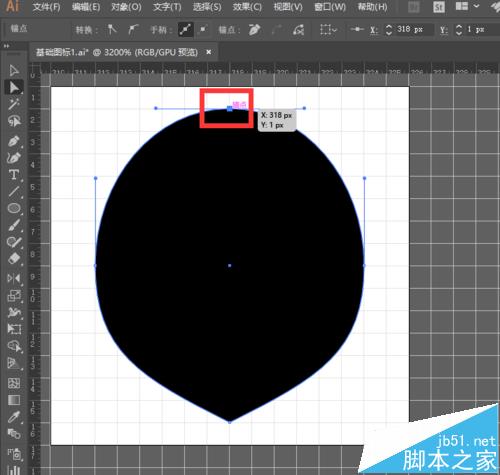Screen dimensions: 500x475
Task: Expand the Arrange Documents dropdown arrow
Action: pyautogui.click(x=476, y=6)
